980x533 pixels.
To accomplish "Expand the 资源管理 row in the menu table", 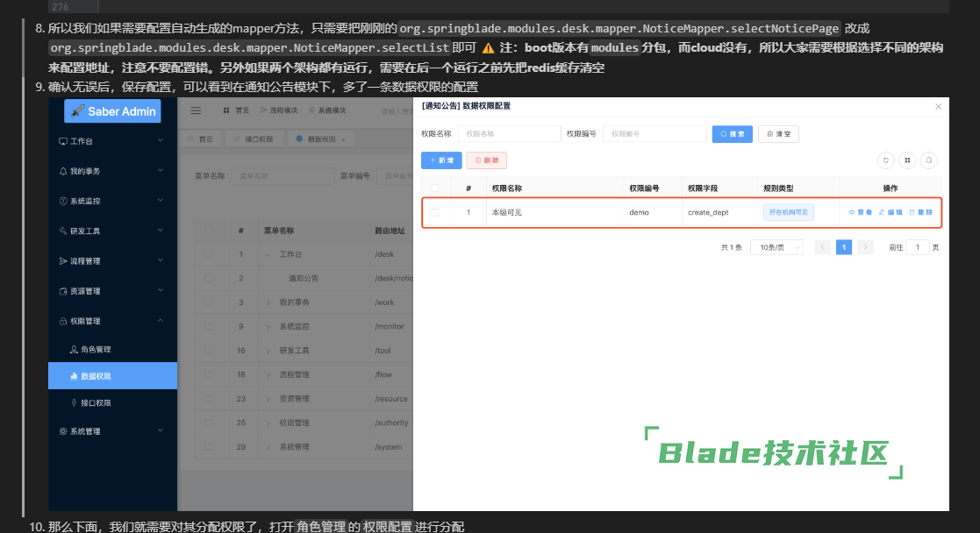I will 268,399.
